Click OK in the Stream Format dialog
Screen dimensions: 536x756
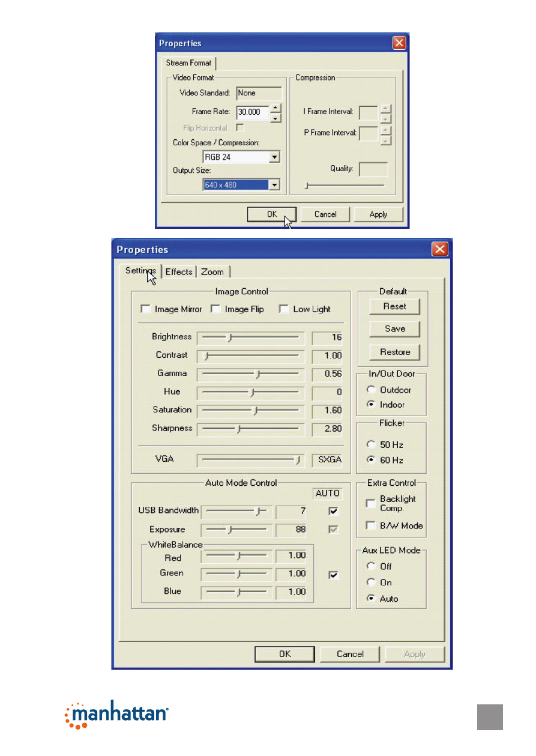point(272,214)
